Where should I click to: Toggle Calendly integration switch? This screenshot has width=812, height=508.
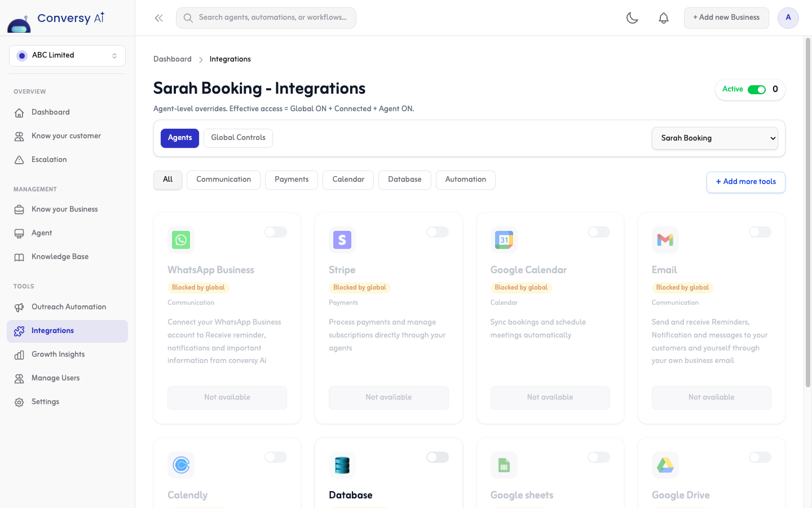(x=276, y=457)
